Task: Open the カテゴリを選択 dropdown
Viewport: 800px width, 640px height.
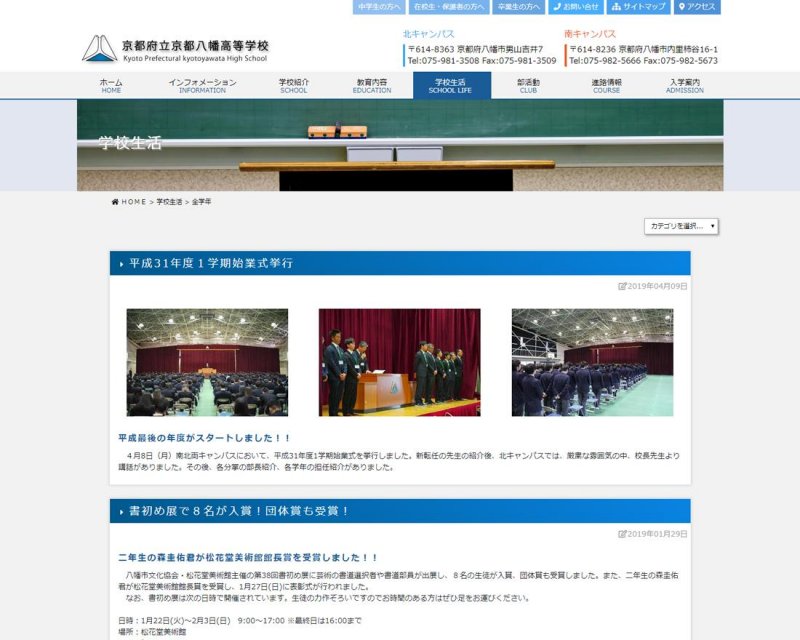Action: click(681, 226)
